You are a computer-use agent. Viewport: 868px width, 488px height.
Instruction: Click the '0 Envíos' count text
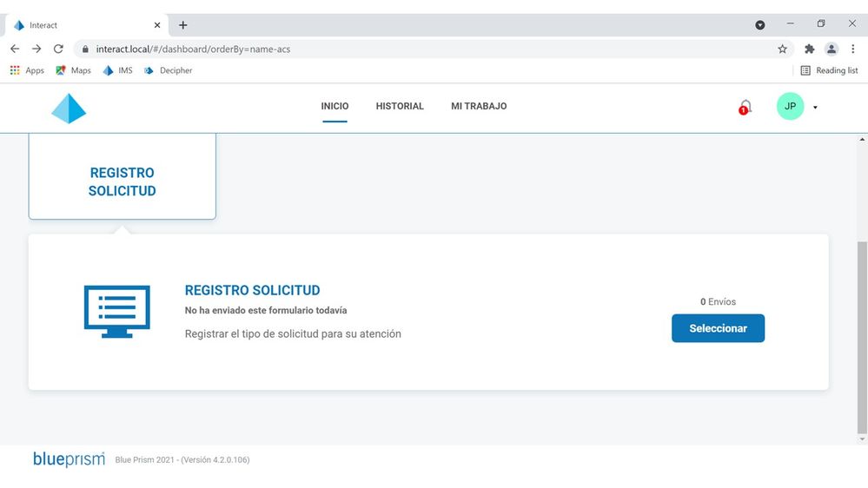tap(718, 301)
